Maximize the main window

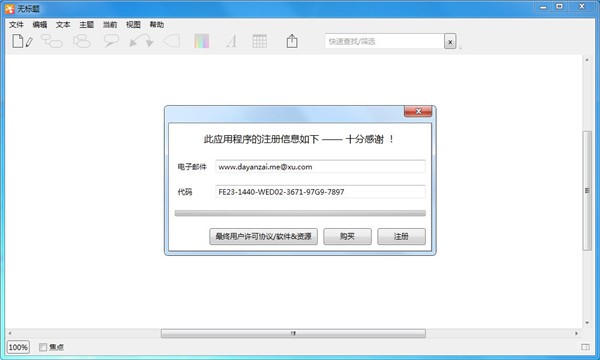tap(559, 7)
